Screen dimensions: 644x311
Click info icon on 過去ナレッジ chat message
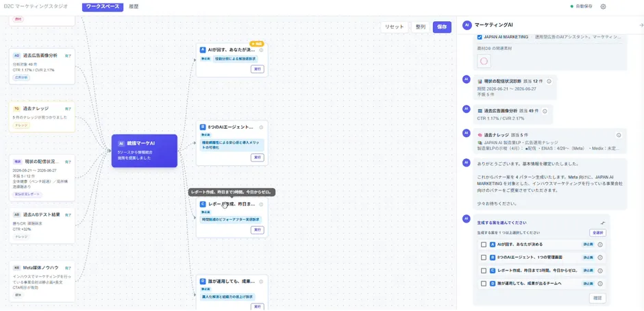[619, 135]
